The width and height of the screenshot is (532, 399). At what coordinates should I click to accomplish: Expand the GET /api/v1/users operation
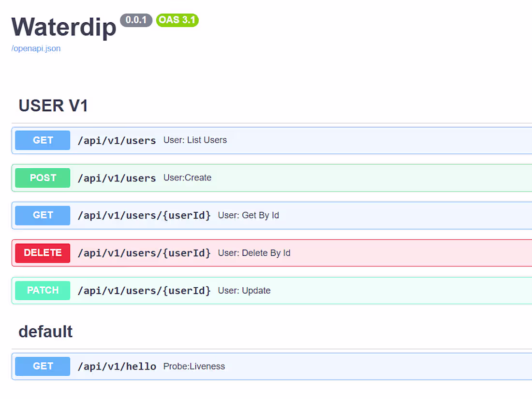[x=290, y=140]
